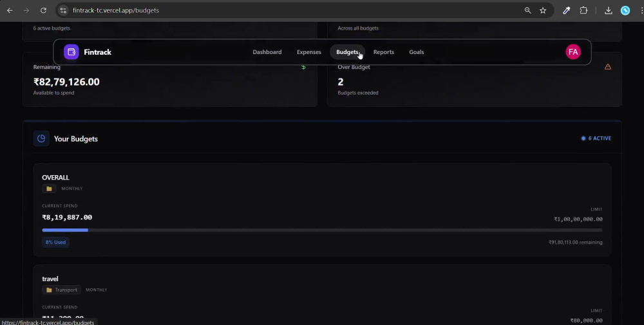Viewport: 644px width, 325px height.
Task: Click the browser back arrow
Action: point(10,10)
